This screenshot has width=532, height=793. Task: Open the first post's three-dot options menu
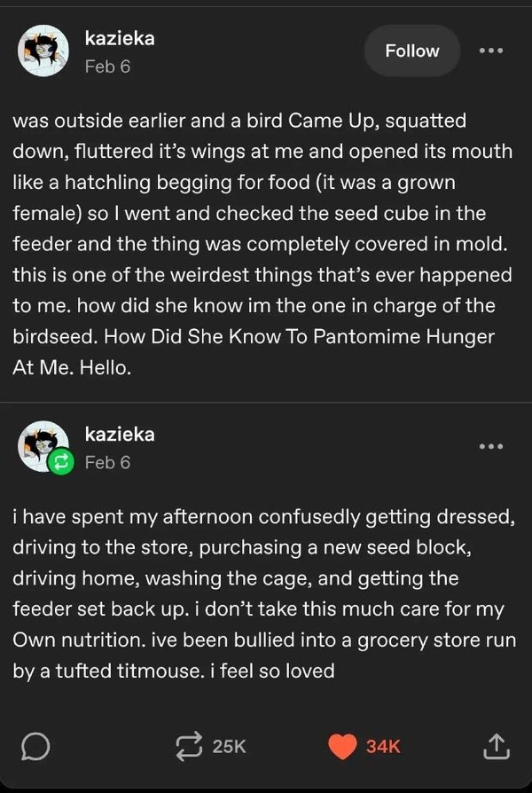[491, 51]
